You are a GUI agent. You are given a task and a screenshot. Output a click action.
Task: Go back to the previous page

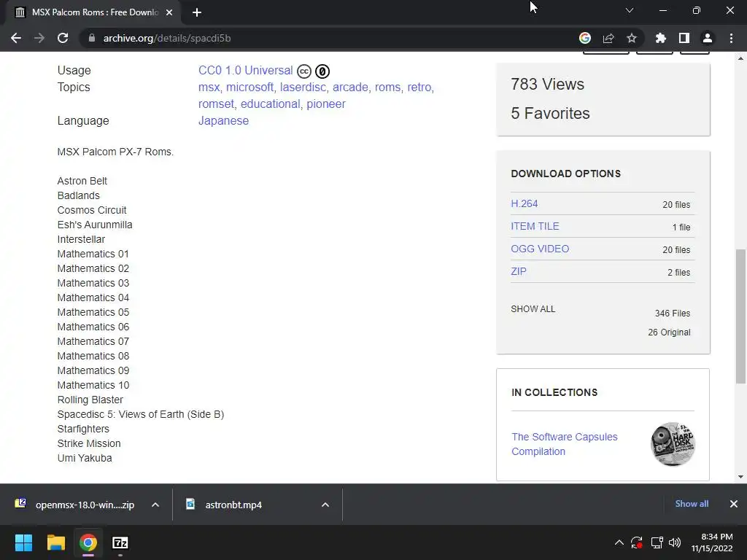point(16,38)
